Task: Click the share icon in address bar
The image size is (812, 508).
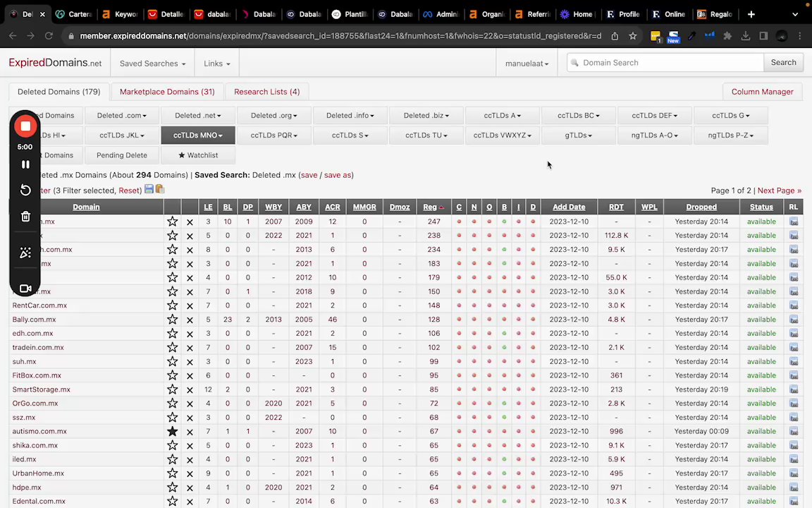Action: 615,36
